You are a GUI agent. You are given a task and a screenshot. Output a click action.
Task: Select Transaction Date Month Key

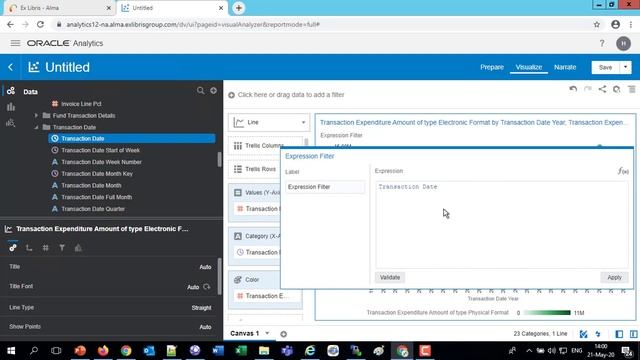tap(97, 174)
